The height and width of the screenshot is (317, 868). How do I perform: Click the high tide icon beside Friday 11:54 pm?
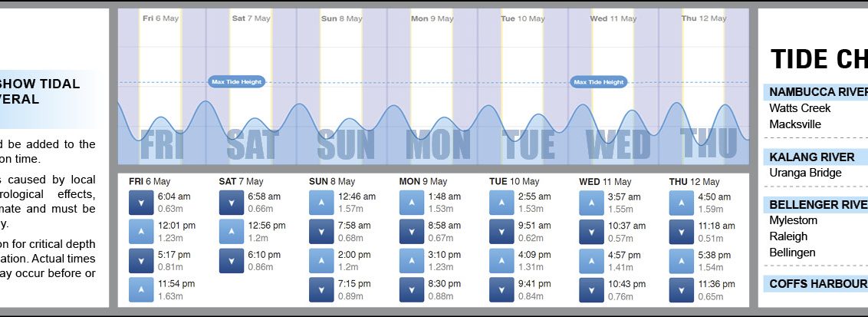tap(141, 289)
